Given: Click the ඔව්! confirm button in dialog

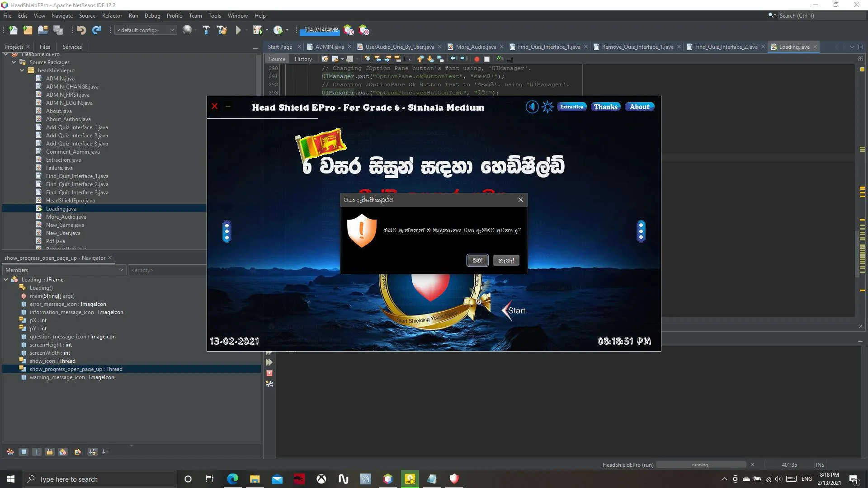Looking at the screenshot, I should click(x=477, y=260).
